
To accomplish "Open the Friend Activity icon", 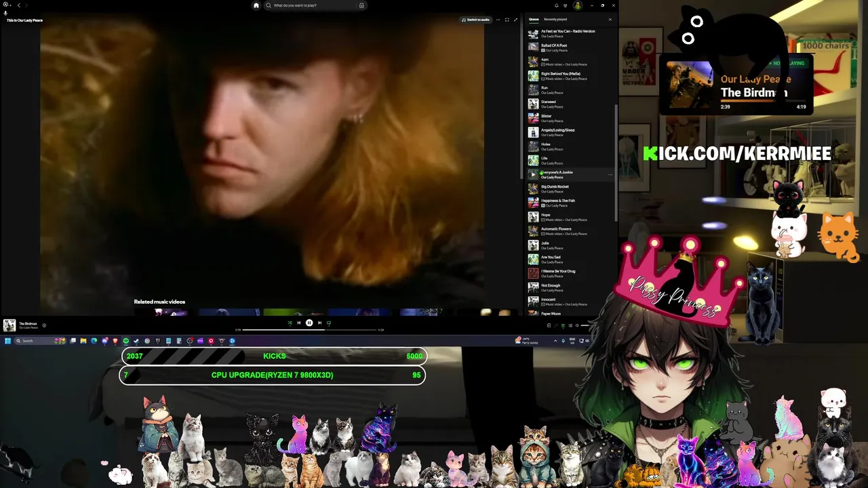I will pyautogui.click(x=565, y=5).
